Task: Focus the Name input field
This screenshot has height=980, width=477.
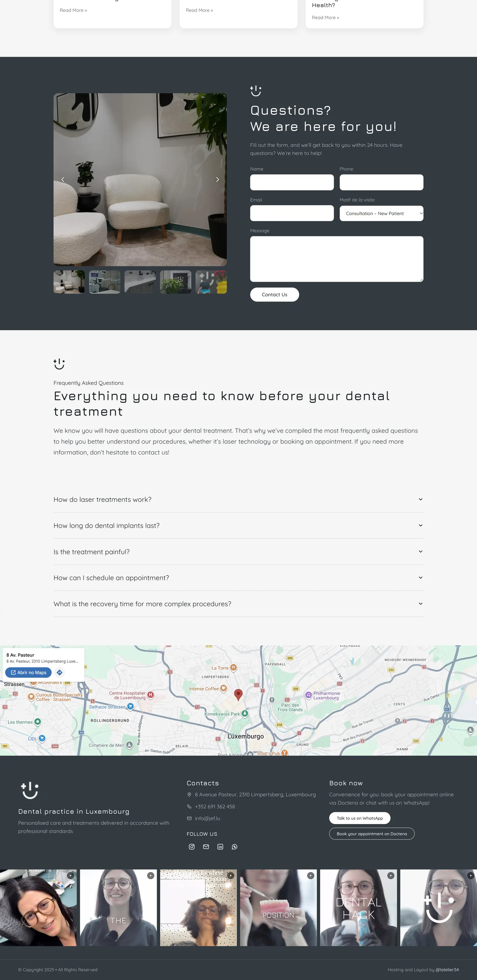Action: coord(292,182)
